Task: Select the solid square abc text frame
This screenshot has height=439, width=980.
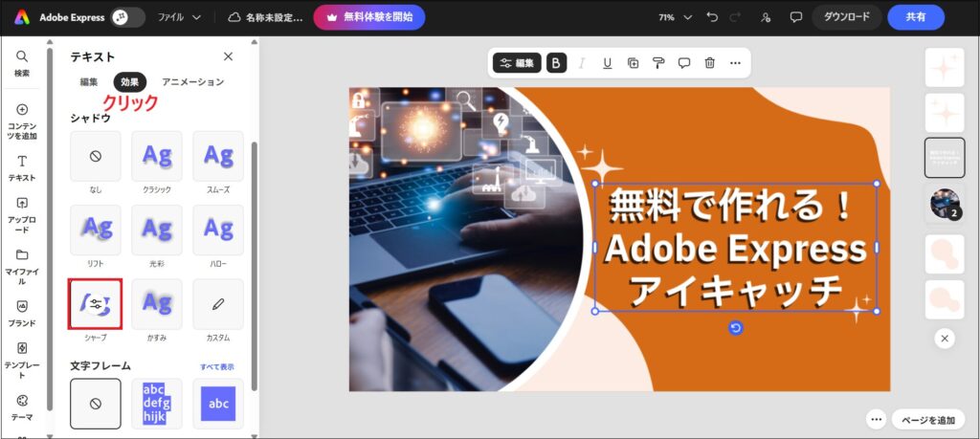Action: (x=218, y=404)
